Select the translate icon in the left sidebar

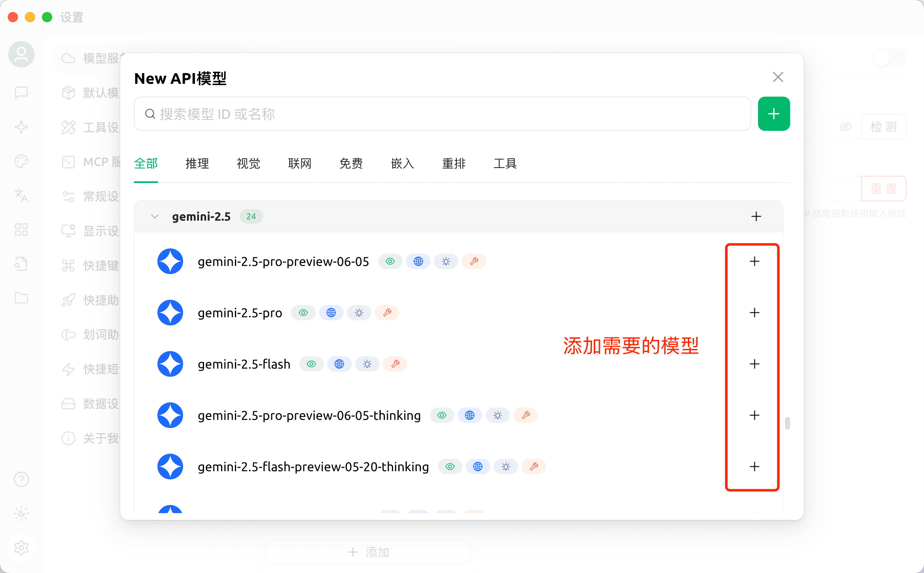pos(21,196)
